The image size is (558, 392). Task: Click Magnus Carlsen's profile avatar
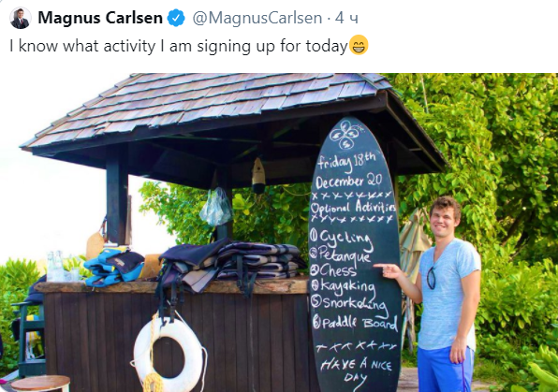20,18
